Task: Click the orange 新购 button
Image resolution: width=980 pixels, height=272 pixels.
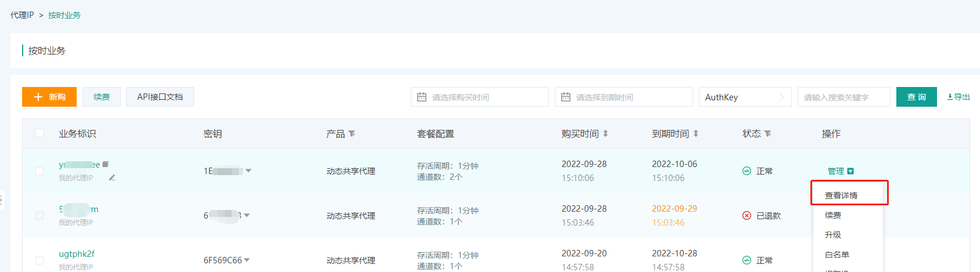Action: (49, 97)
